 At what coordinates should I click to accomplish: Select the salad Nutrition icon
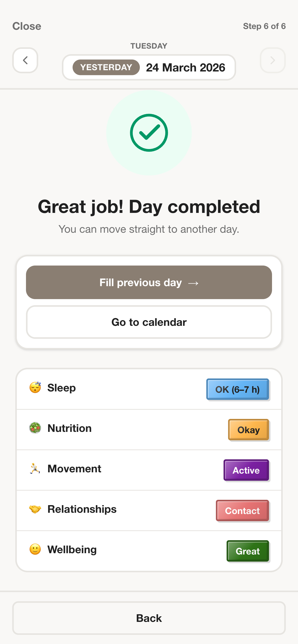pyautogui.click(x=35, y=428)
